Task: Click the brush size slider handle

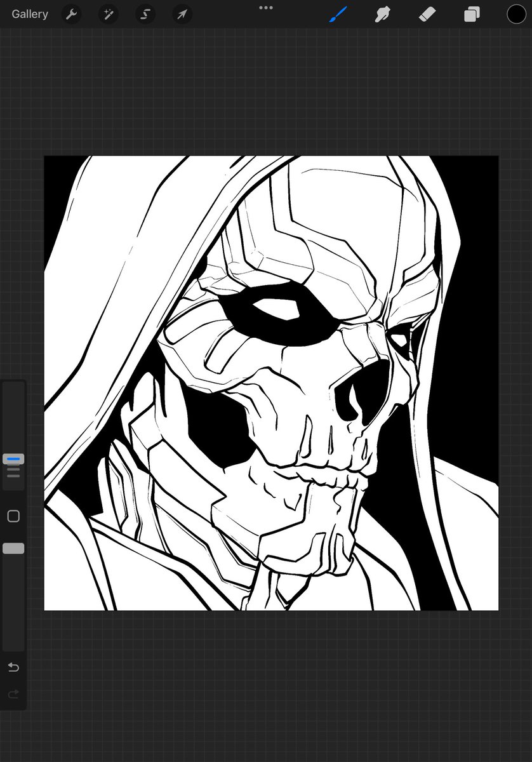Action: 13,458
